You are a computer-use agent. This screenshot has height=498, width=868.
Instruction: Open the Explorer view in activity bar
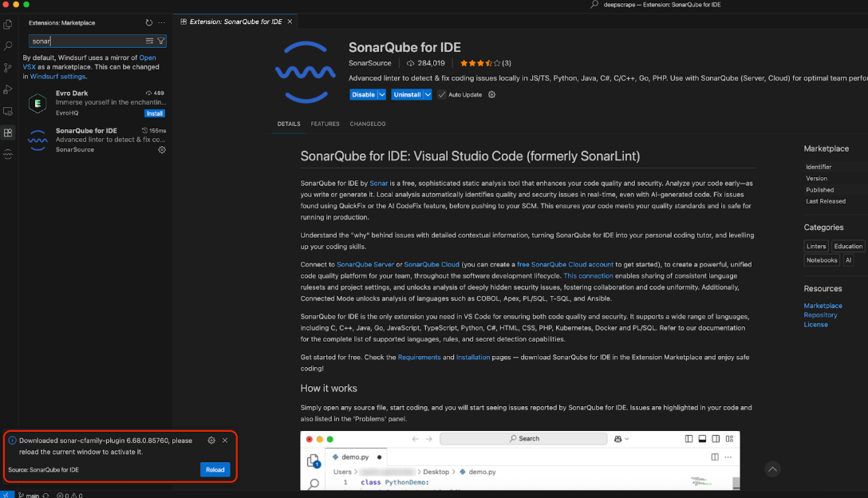tap(8, 25)
